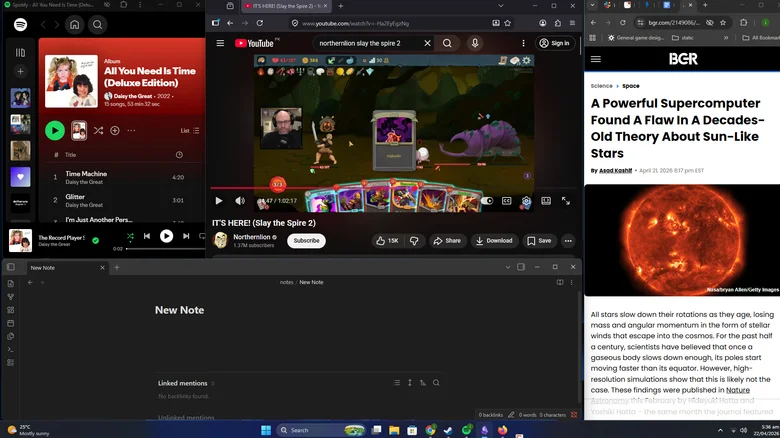Open YouTube player settings gear
Screen dimensions: 780x438
pos(526,201)
